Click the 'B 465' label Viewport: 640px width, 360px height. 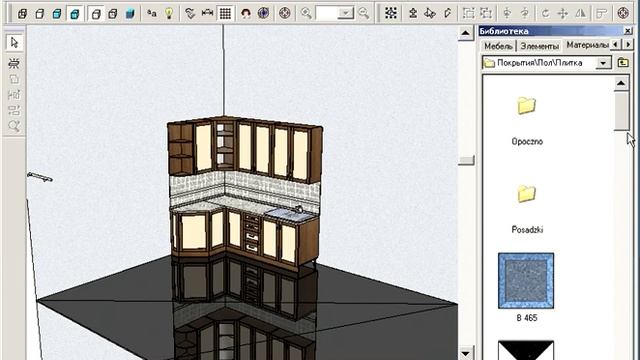pyautogui.click(x=527, y=318)
